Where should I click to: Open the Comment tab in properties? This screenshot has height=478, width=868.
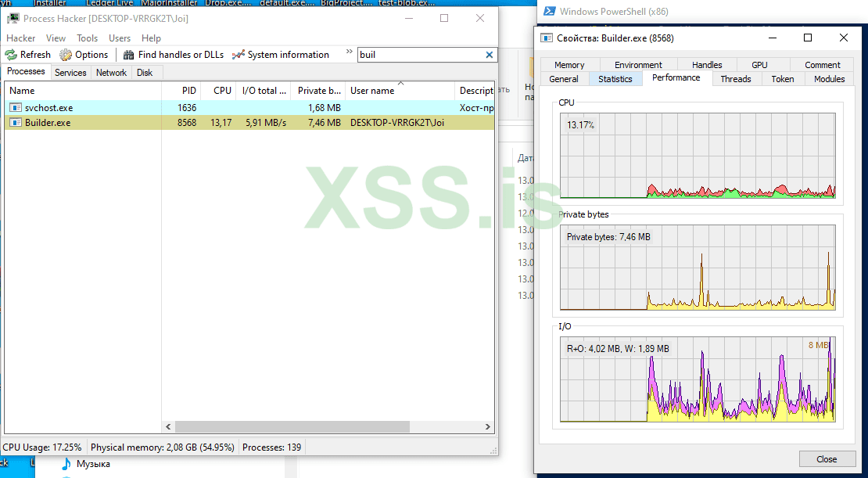pos(822,65)
